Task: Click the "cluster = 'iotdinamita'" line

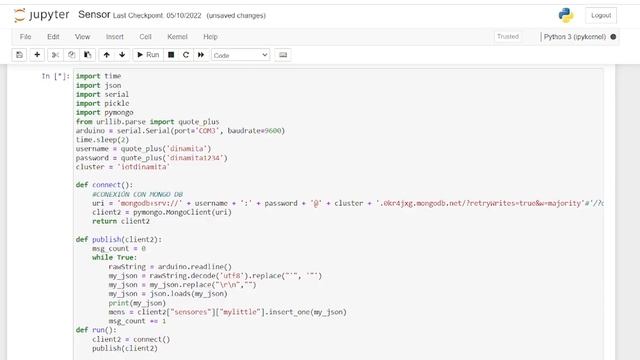Action: pos(123,167)
